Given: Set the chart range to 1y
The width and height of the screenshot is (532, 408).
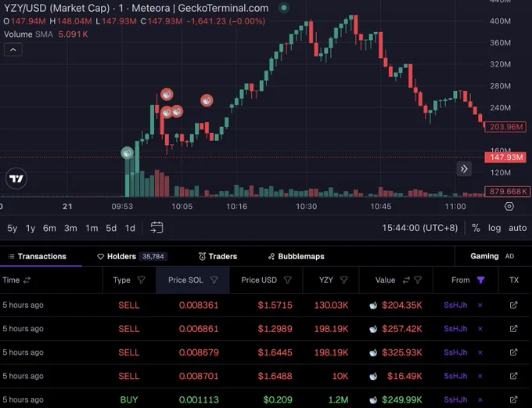Looking at the screenshot, I should 31,228.
